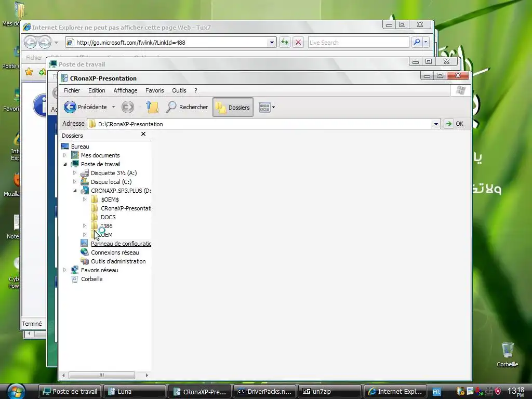Expand the $OEM$ folder node

[x=85, y=199]
